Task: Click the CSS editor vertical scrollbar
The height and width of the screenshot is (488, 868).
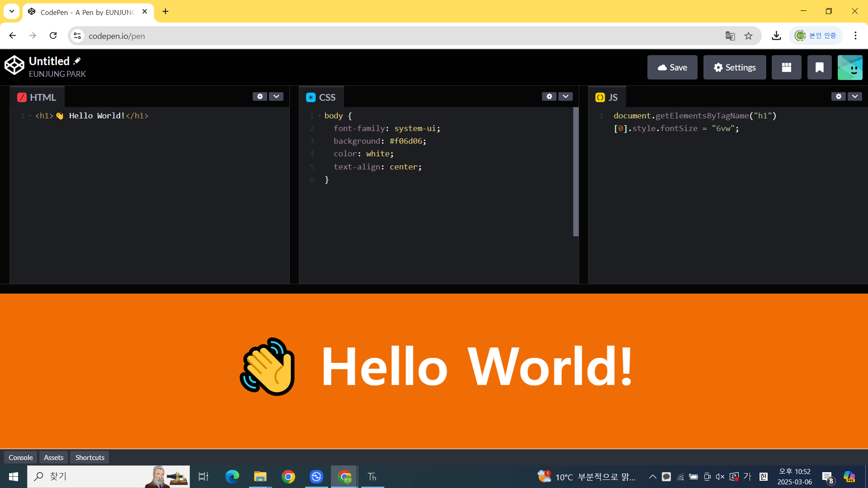Action: [576, 172]
